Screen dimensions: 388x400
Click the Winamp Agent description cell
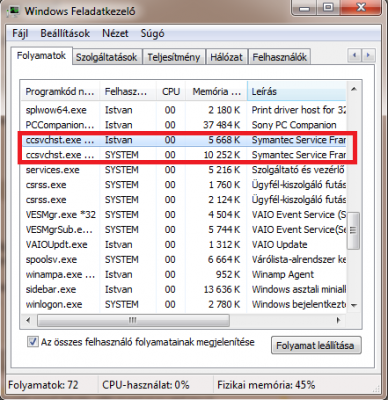pos(283,274)
